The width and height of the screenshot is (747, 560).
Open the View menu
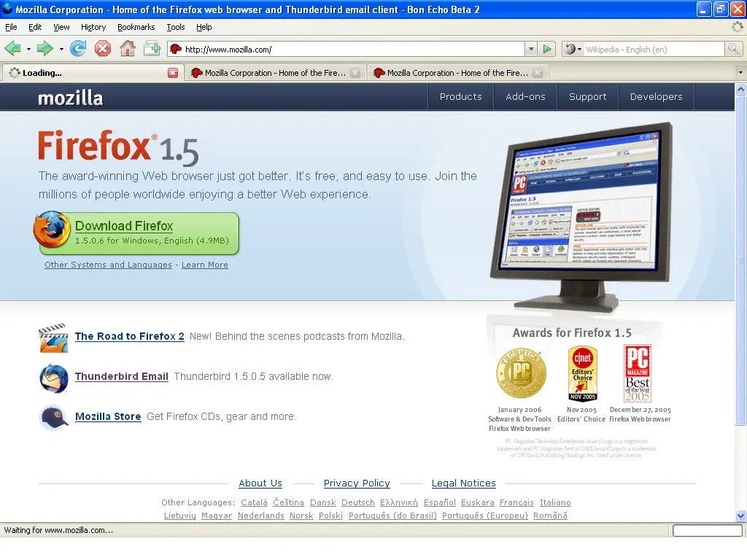tap(61, 27)
